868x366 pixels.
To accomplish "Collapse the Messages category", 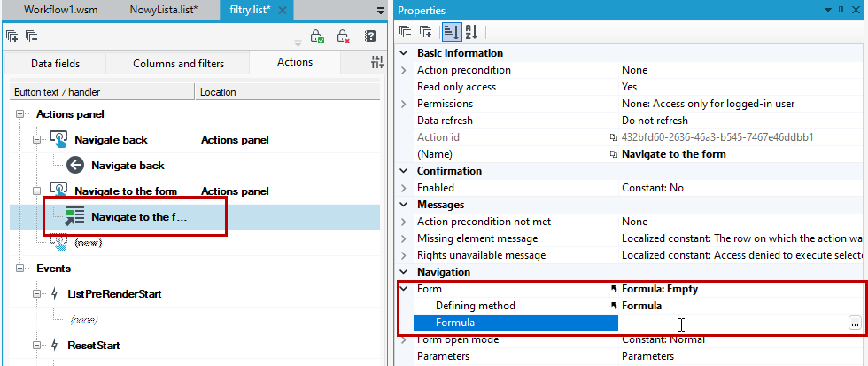I will tap(404, 205).
